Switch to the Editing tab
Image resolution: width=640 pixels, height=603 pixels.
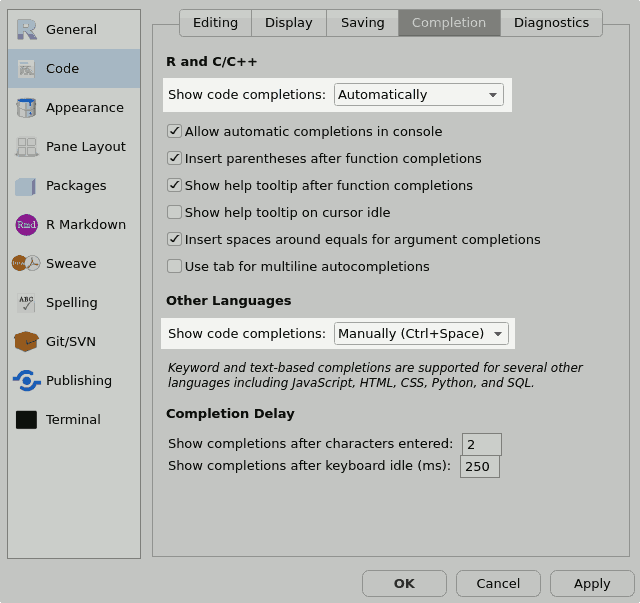pos(215,23)
